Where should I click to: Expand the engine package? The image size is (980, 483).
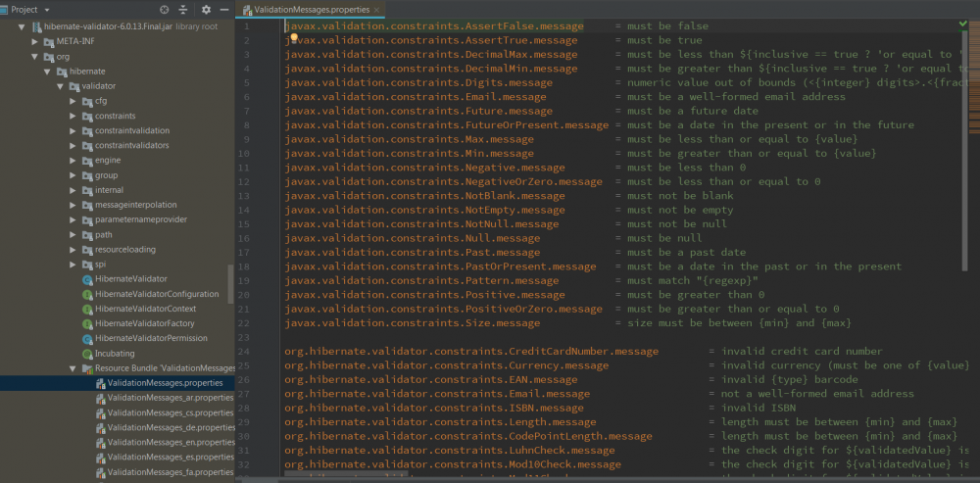(73, 161)
